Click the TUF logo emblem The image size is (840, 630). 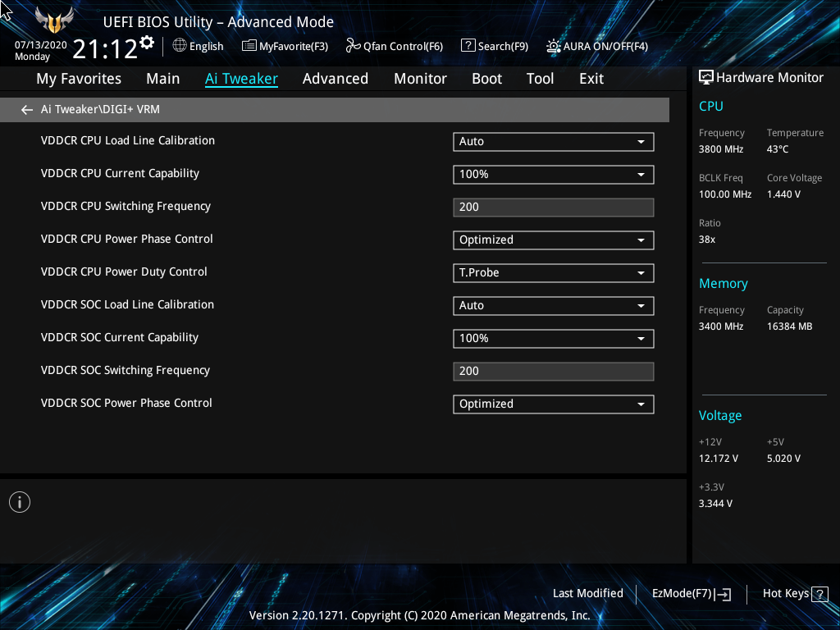coord(53,20)
